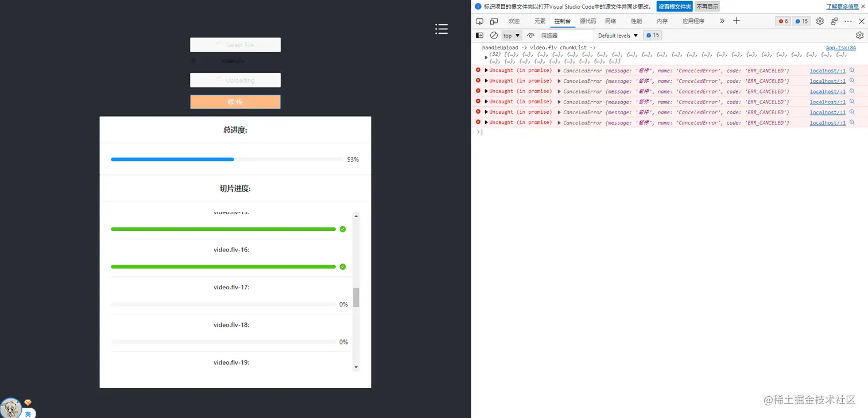868x418 pixels.
Task: Click the Uploading button
Action: click(x=235, y=80)
